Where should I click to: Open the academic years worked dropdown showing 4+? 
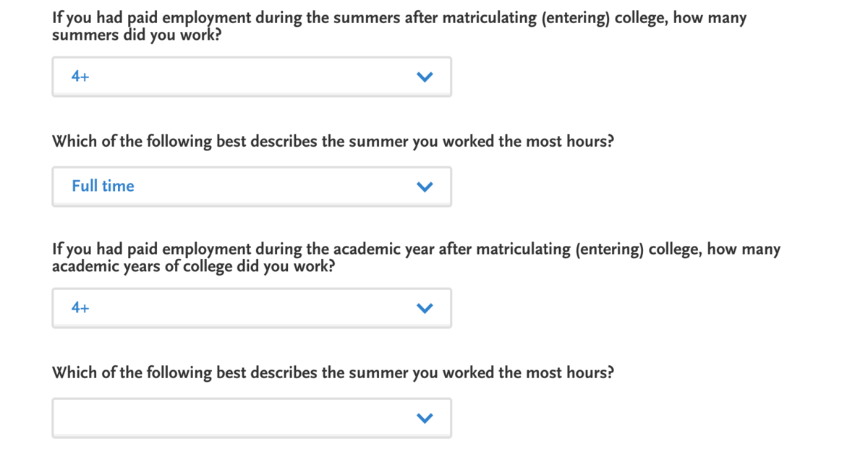[x=252, y=308]
